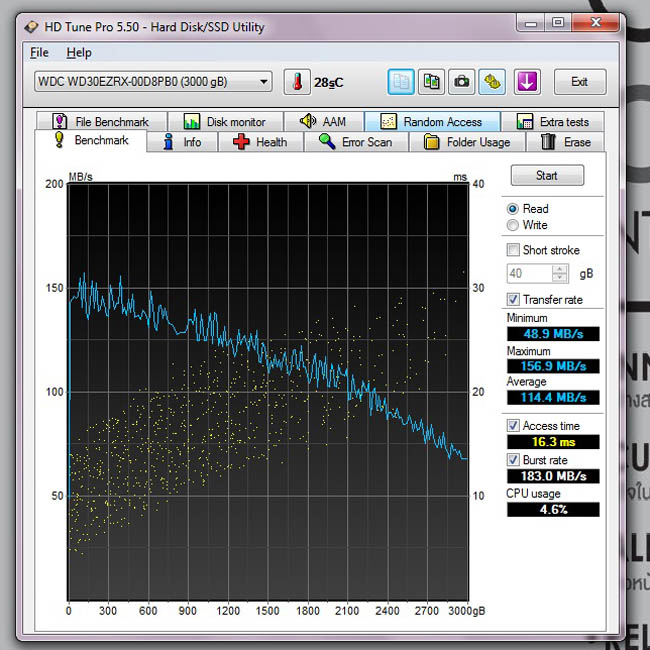
Task: Click the thermometer temperature icon
Action: point(297,82)
